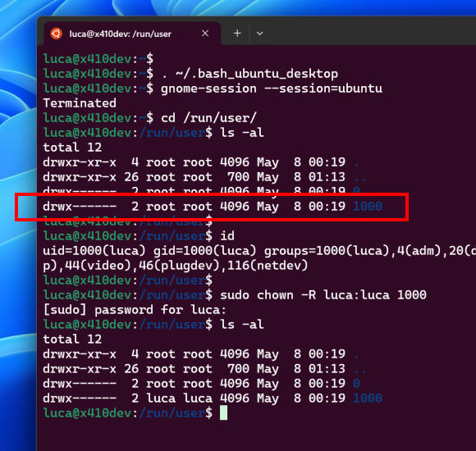Click the uid=1000(luca) output text
The height and width of the screenshot is (451, 476).
pos(94,251)
